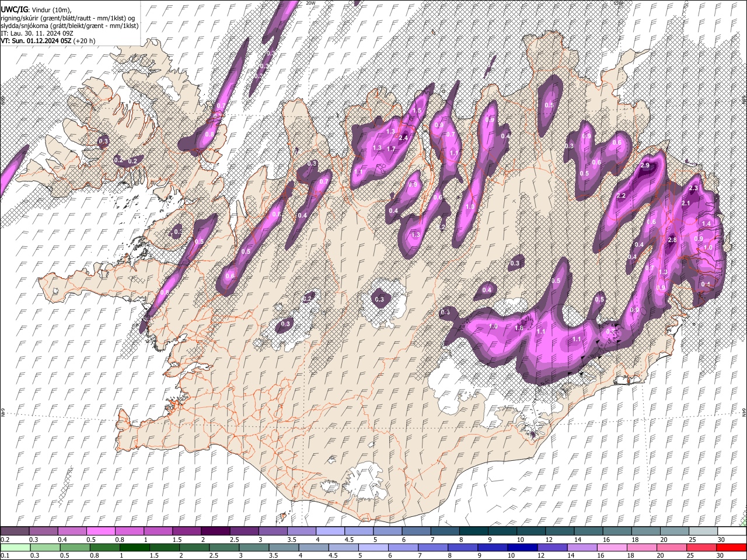Select the bright pink snow swatch starting at 0.5
The width and height of the screenshot is (747, 560).
pos(100,531)
